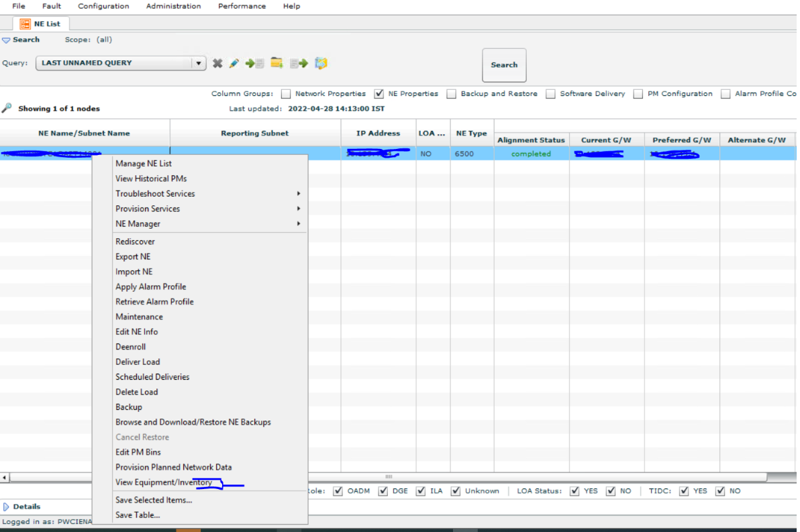
Task: Open the save query folder icon
Action: 277,62
